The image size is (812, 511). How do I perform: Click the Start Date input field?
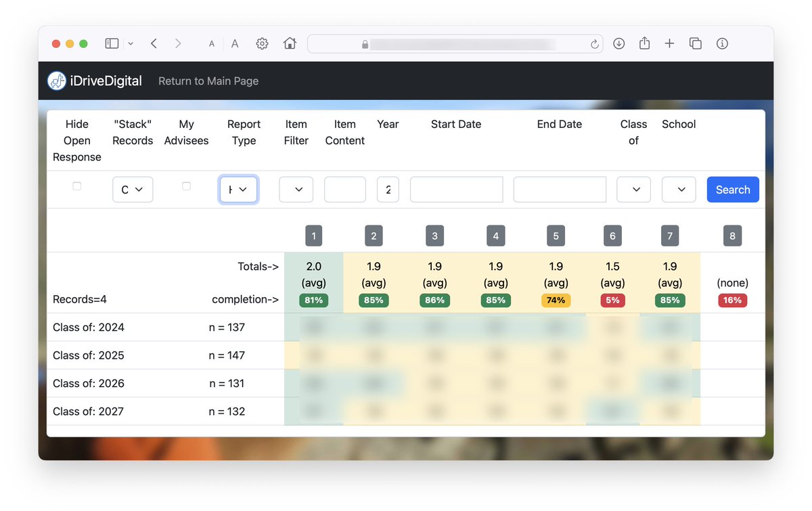click(457, 190)
